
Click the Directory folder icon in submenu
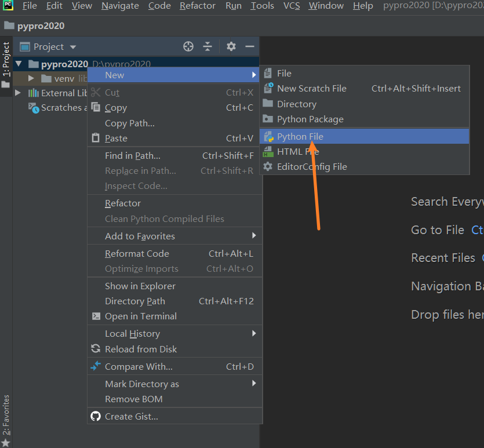[x=268, y=103]
